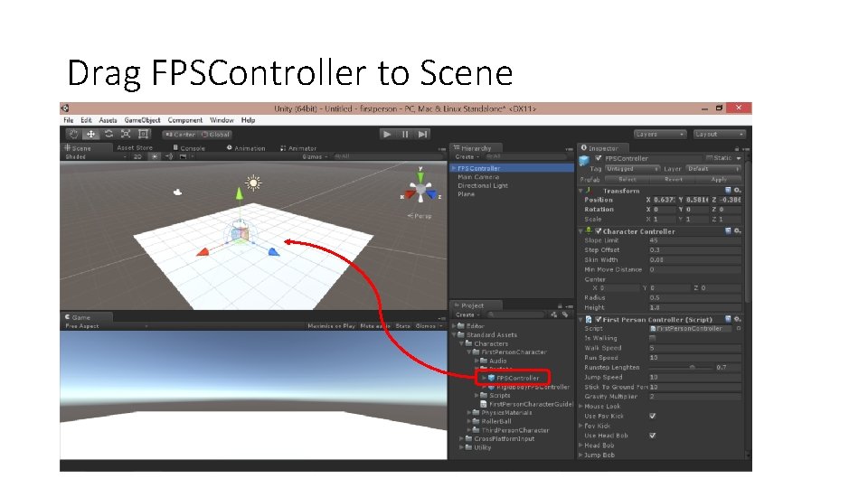
Task: Click the Prefab Revert button
Action: pos(673,179)
